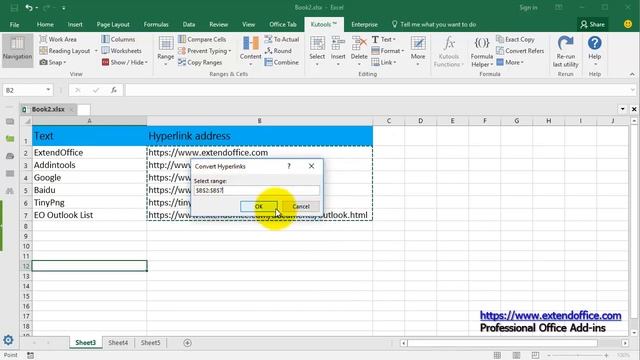Switch to the Home tab

point(45,24)
